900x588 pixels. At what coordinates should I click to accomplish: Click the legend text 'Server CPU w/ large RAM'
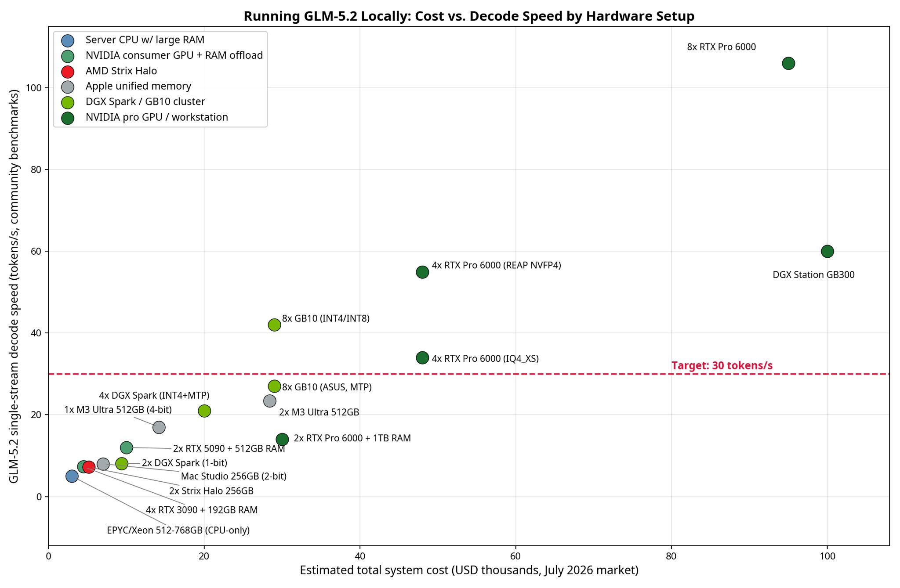(x=145, y=40)
